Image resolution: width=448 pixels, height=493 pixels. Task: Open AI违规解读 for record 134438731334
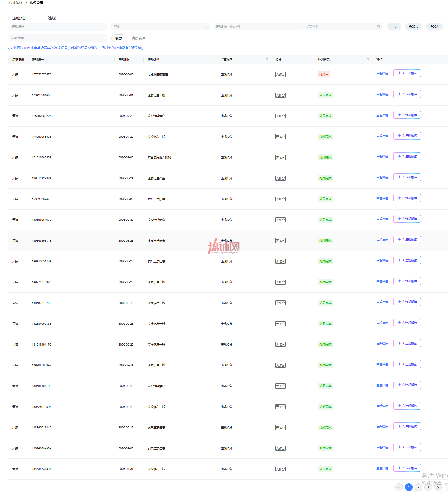(x=407, y=468)
